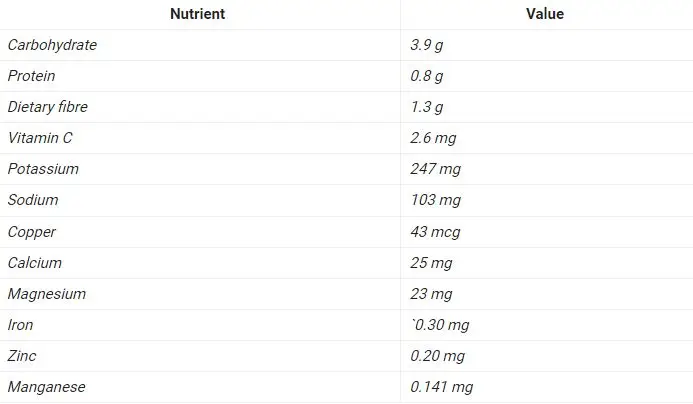Select the Magnesium cell

point(47,294)
